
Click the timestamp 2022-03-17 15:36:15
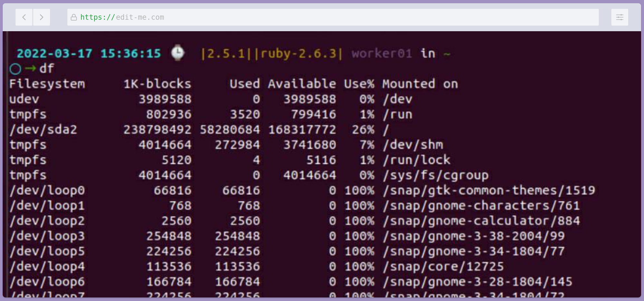tap(89, 53)
